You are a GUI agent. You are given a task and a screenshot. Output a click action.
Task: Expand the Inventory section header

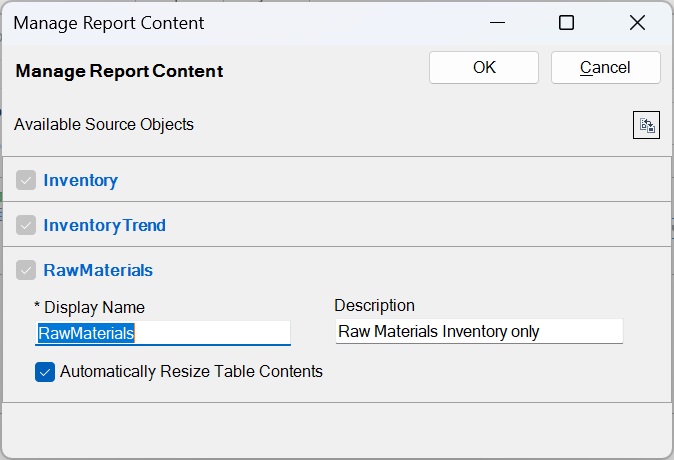point(81,181)
